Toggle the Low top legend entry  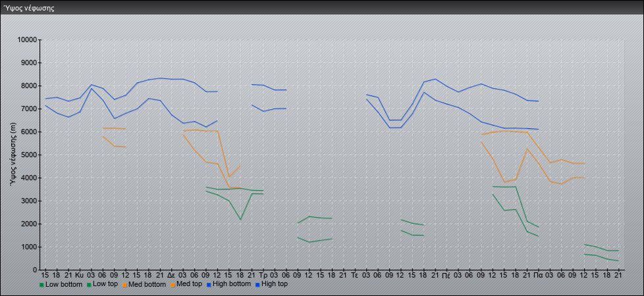pyautogui.click(x=102, y=284)
